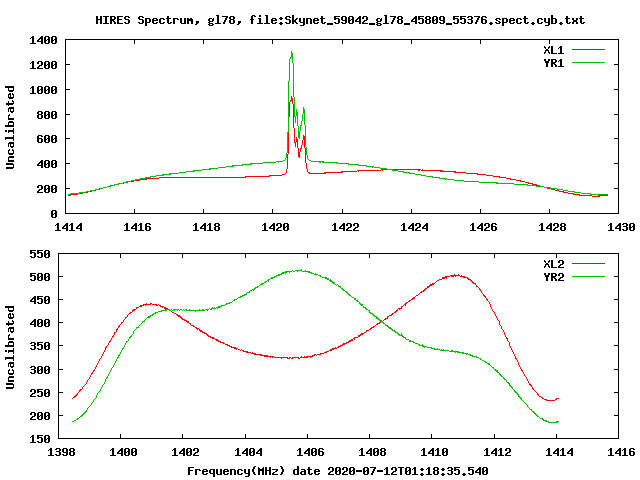Screen dimensions: 640x480
Task: Click the red XL1 legend line sample
Action: pos(588,50)
